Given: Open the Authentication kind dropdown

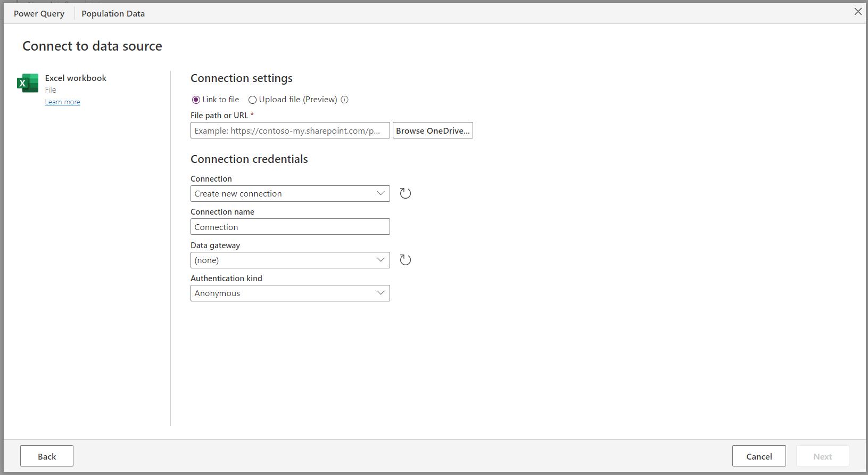Looking at the screenshot, I should pyautogui.click(x=290, y=293).
